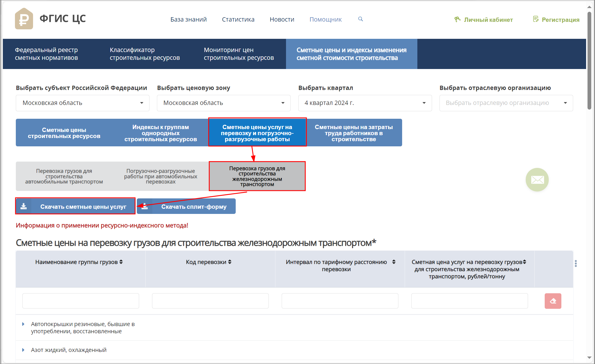Viewport: 595px width, 364px height.
Task: Sort by Код перевозки column
Action: pos(230,262)
